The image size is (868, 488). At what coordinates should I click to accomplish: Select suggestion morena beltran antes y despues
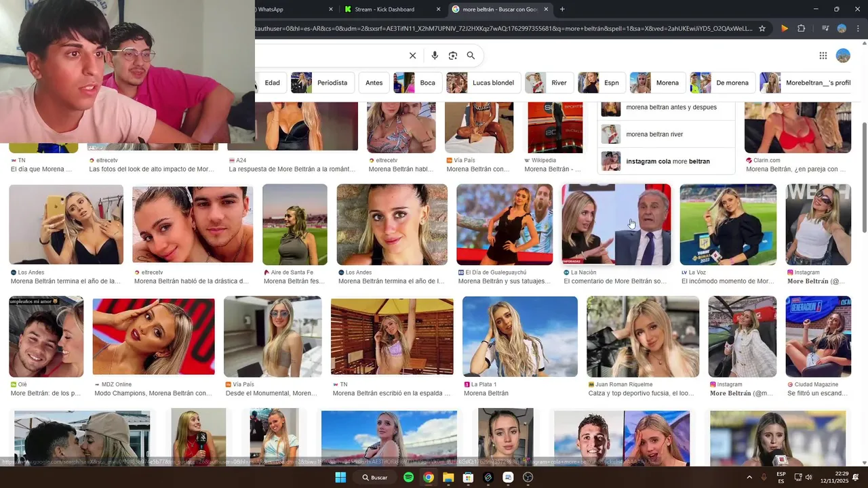(666, 108)
